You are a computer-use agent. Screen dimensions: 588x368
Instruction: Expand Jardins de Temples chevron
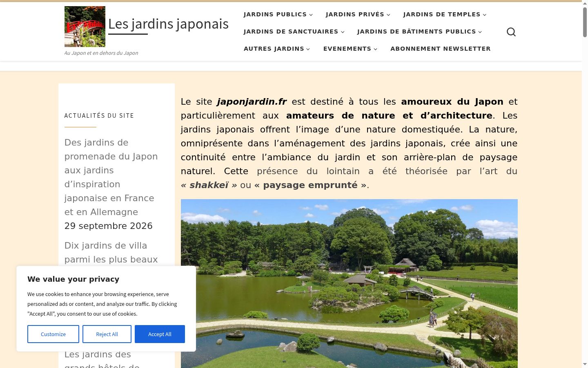click(485, 15)
